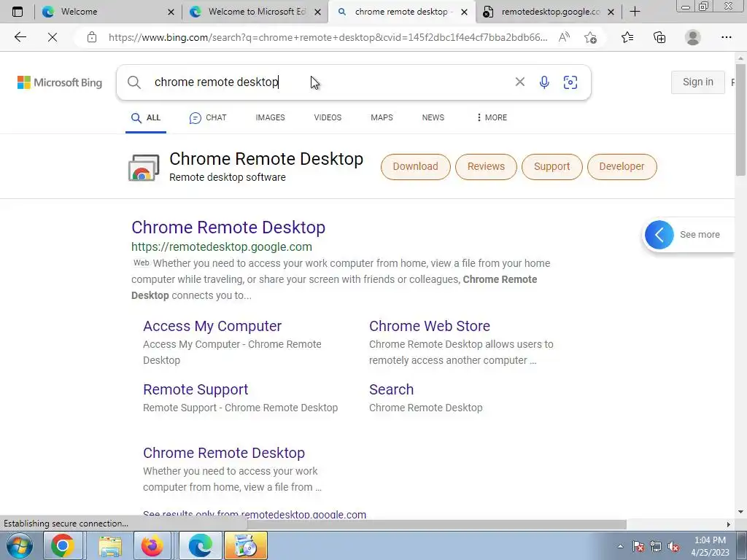The width and height of the screenshot is (747, 560).
Task: Open the taskbar clock showing 1:04 PM
Action: click(x=710, y=546)
